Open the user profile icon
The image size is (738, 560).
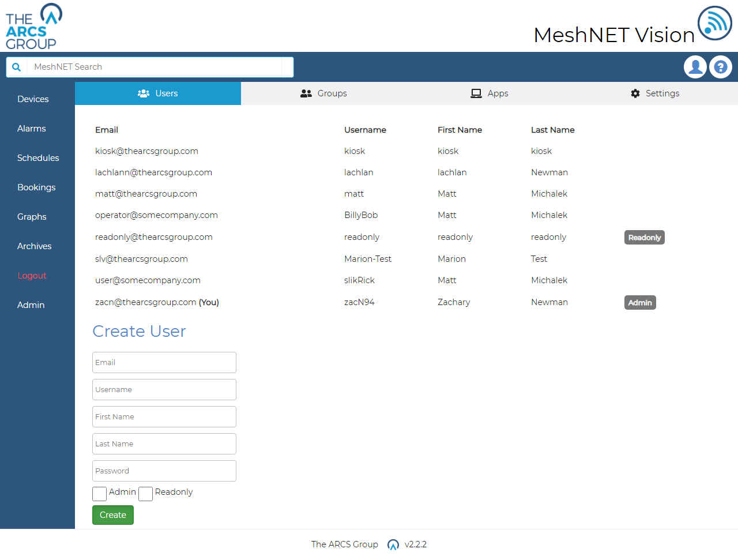pos(695,67)
